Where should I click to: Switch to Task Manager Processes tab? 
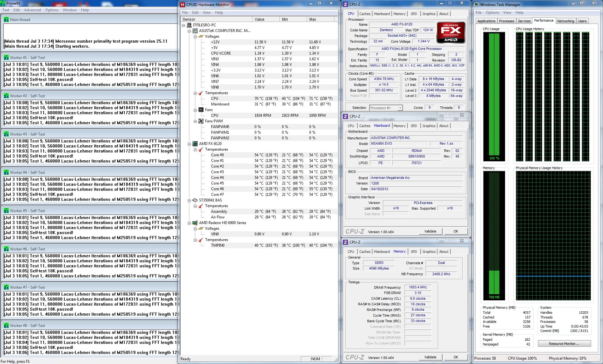[506, 21]
